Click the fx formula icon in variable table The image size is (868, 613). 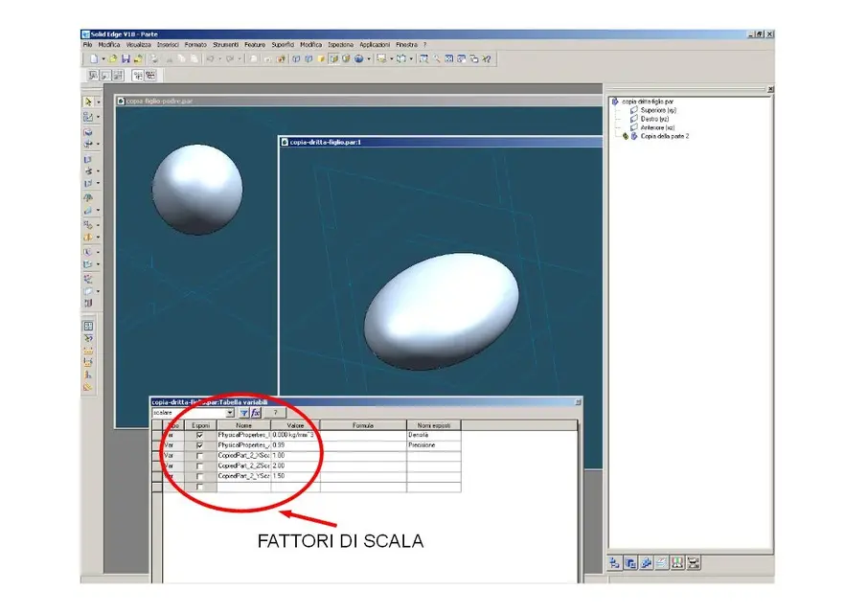click(255, 413)
